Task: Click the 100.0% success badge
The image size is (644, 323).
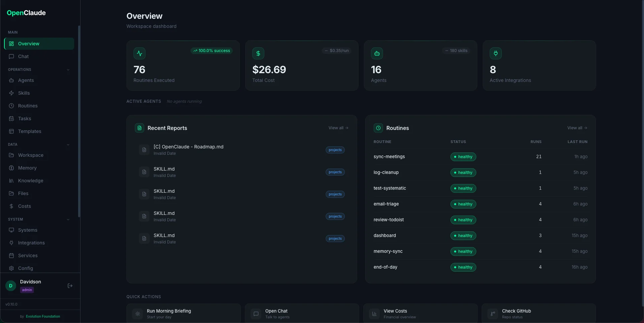Action: coord(212,51)
